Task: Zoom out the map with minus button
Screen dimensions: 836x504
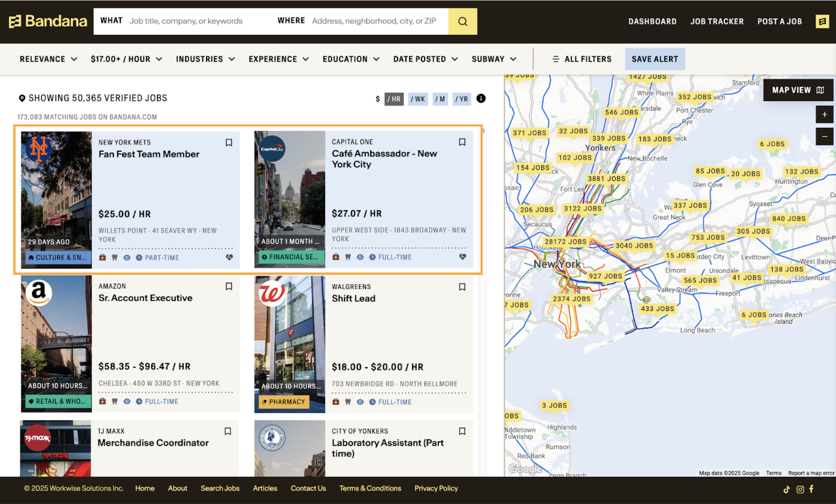Action: tap(824, 136)
